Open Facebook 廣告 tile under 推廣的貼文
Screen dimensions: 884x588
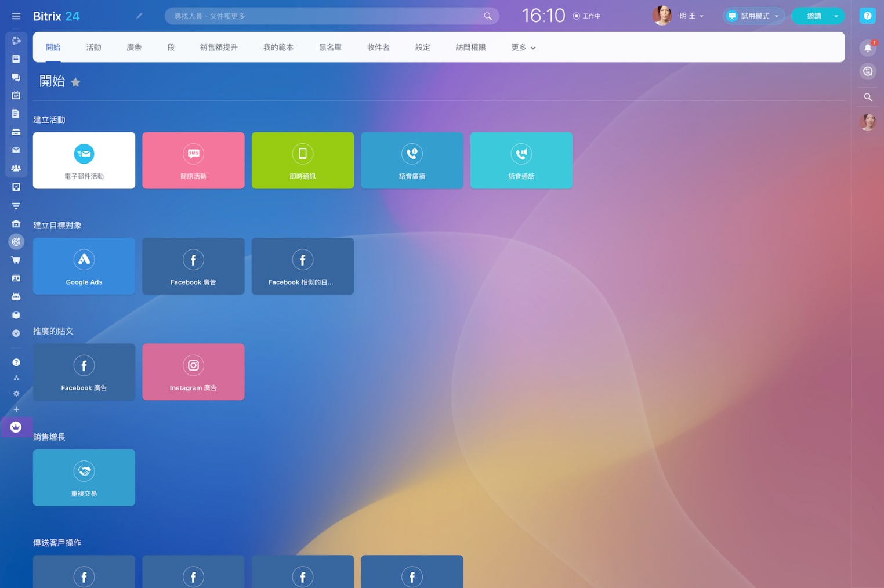pyautogui.click(x=84, y=372)
